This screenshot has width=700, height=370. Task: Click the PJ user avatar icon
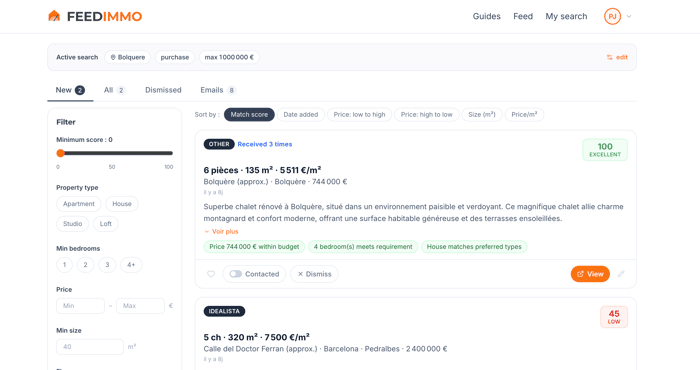coord(612,17)
